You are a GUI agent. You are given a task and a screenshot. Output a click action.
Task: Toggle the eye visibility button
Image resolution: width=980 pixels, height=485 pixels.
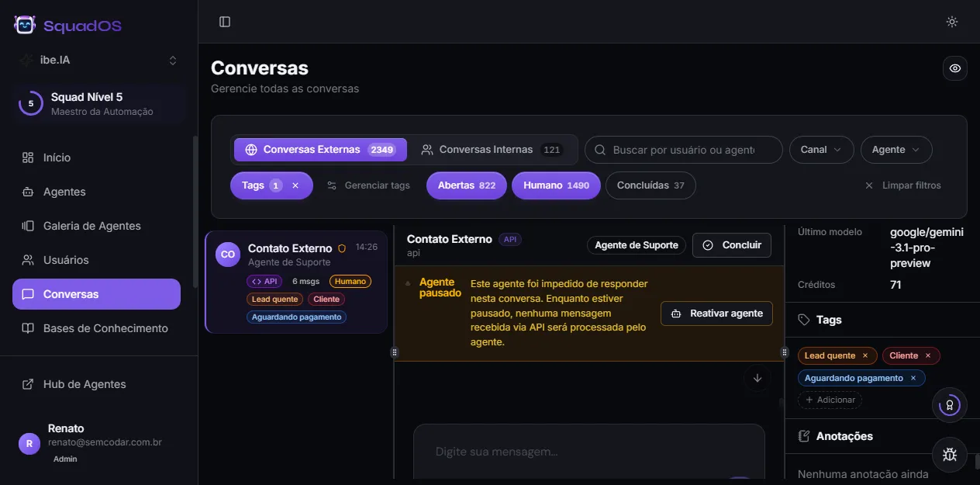pos(955,68)
